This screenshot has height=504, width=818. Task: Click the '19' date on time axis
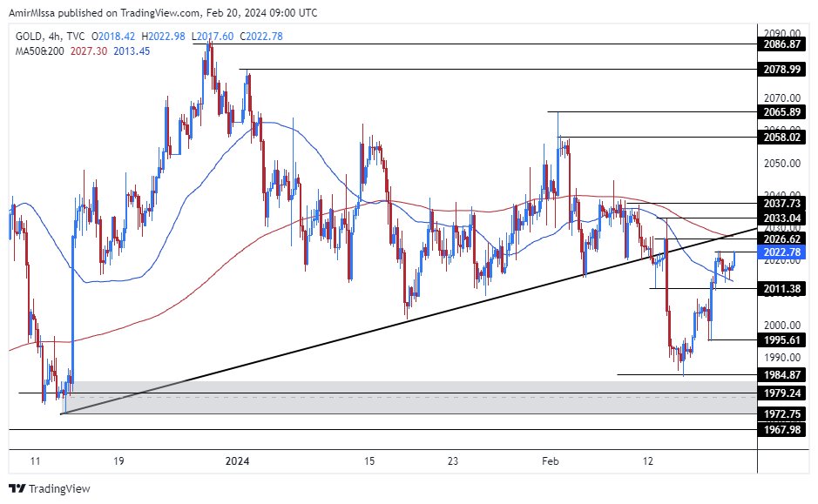pos(118,461)
